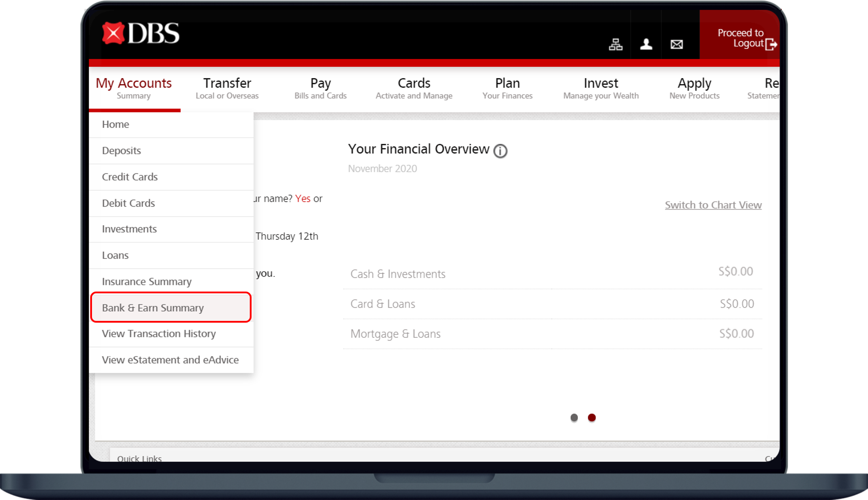Click the red Yes link

303,199
